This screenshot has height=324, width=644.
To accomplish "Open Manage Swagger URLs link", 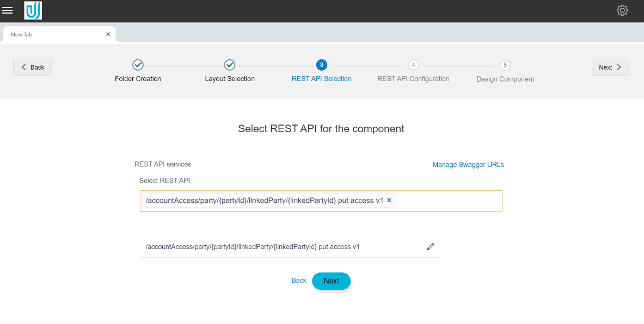I will [x=468, y=165].
